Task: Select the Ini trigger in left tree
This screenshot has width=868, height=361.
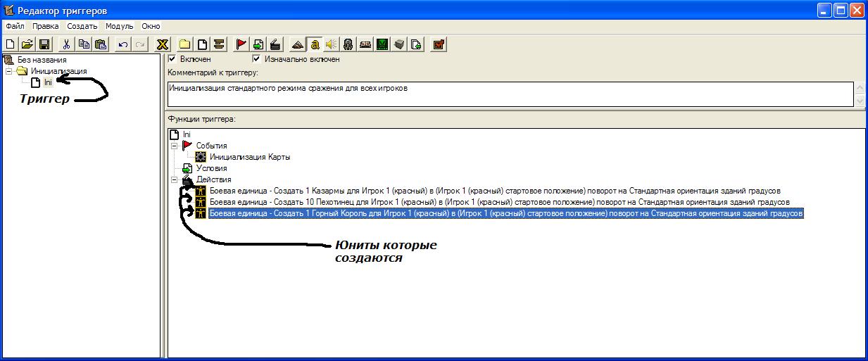Action: 48,82
